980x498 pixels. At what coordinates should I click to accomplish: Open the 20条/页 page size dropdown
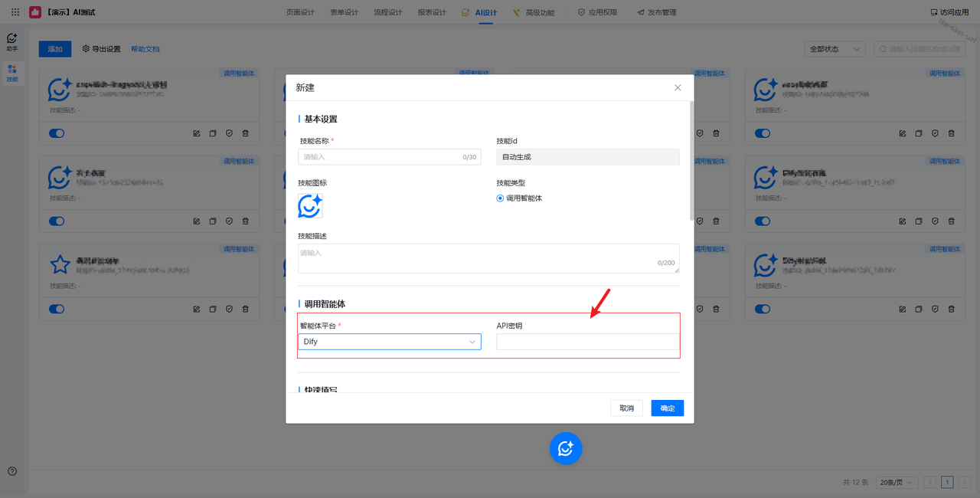pos(897,483)
